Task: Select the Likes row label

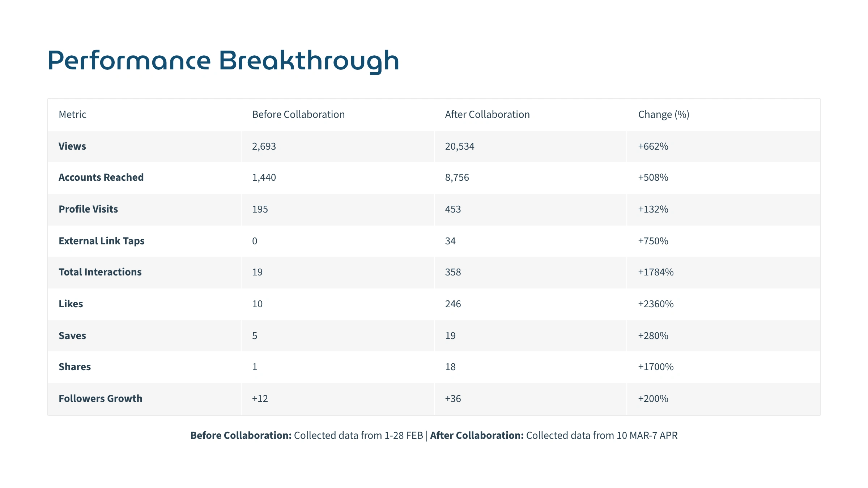Action: [71, 304]
